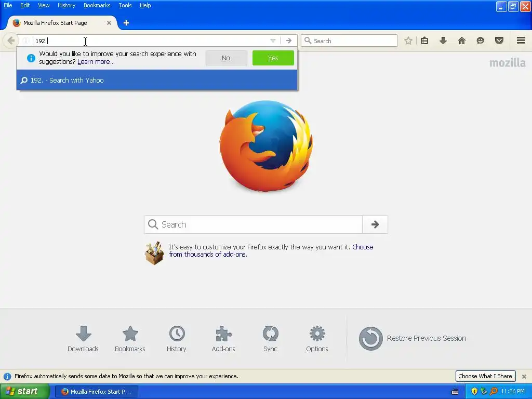The image size is (532, 399).
Task: Open Sync from the start page
Action: [270, 339]
